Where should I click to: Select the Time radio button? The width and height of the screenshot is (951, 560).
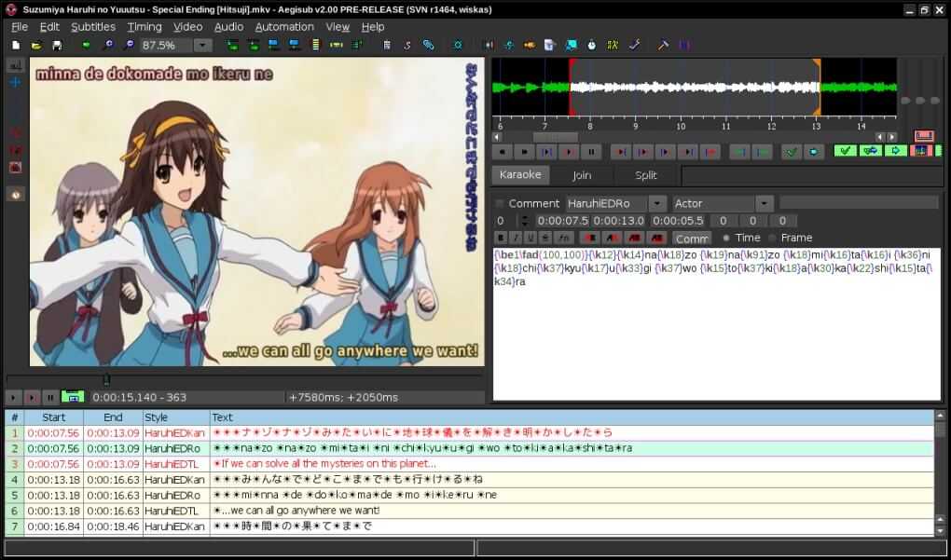pyautogui.click(x=726, y=238)
